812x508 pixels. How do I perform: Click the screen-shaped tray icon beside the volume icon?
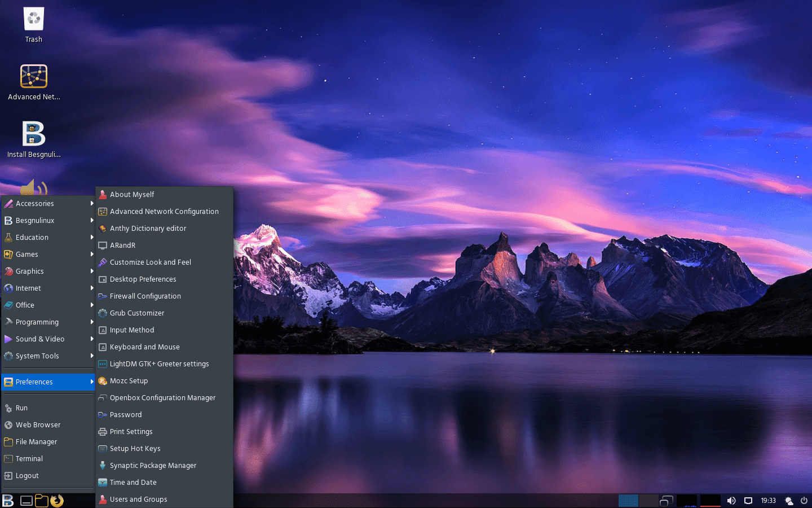748,501
